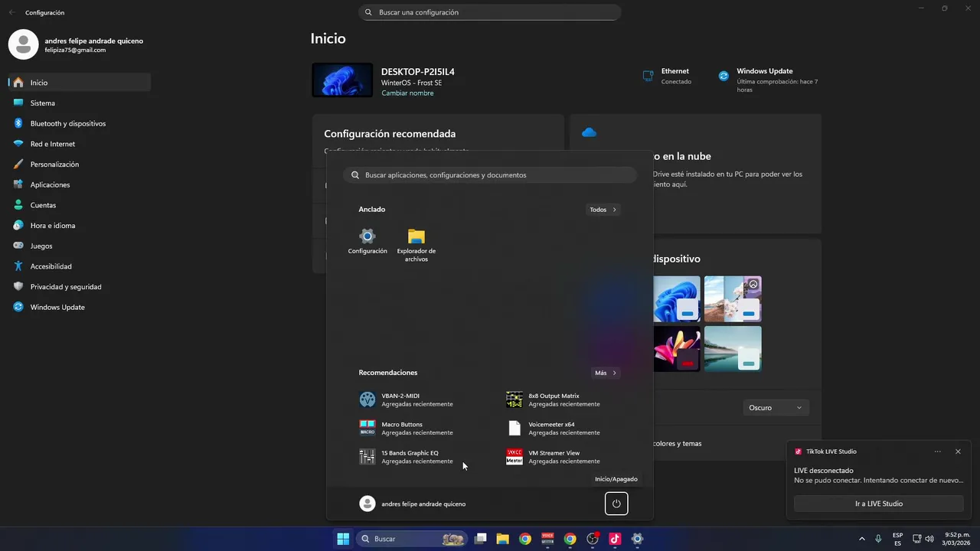The width and height of the screenshot is (980, 551).
Task: Open Windows Update in sidebar
Action: (x=80, y=307)
